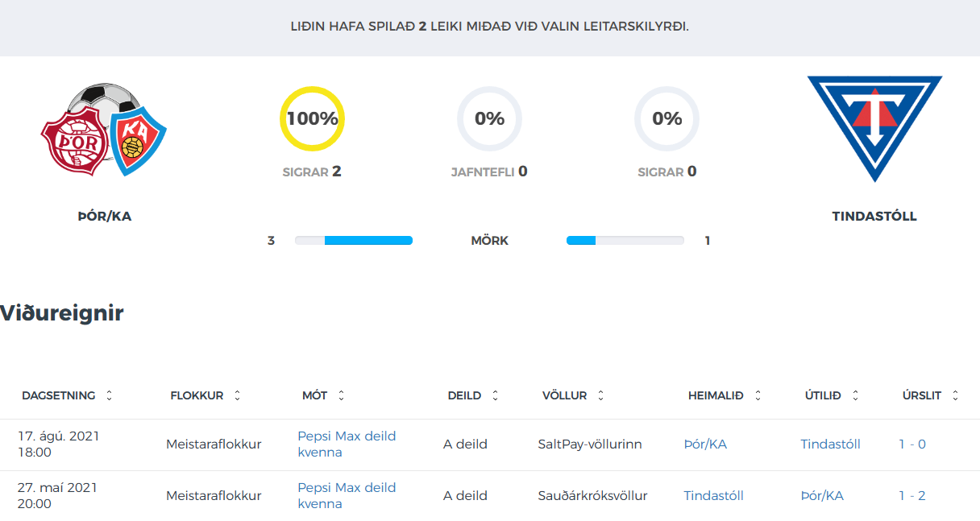Screen dimensions: 980x521
Task: Click the Útilið column header
Action: (x=823, y=395)
